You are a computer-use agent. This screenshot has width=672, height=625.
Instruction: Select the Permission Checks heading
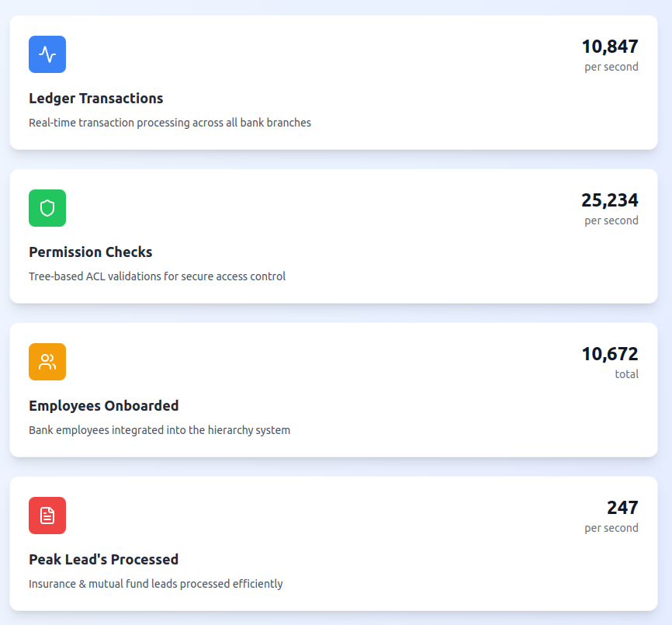pos(91,252)
